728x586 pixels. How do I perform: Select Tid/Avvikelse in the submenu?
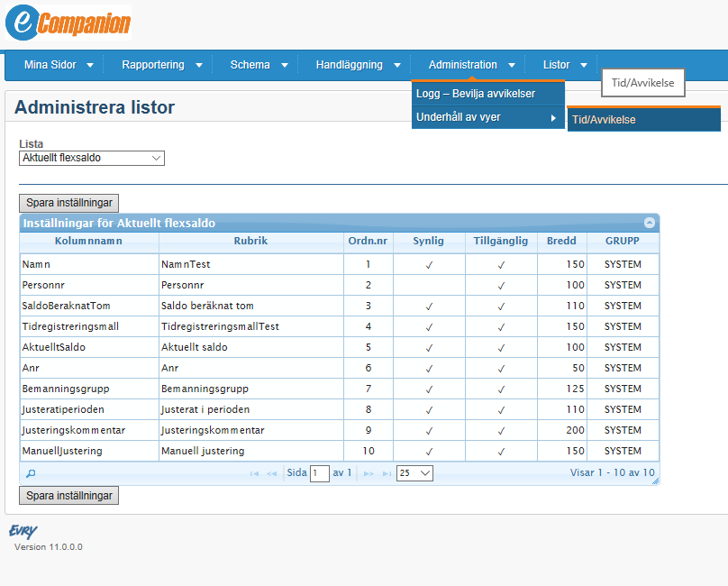tap(643, 118)
